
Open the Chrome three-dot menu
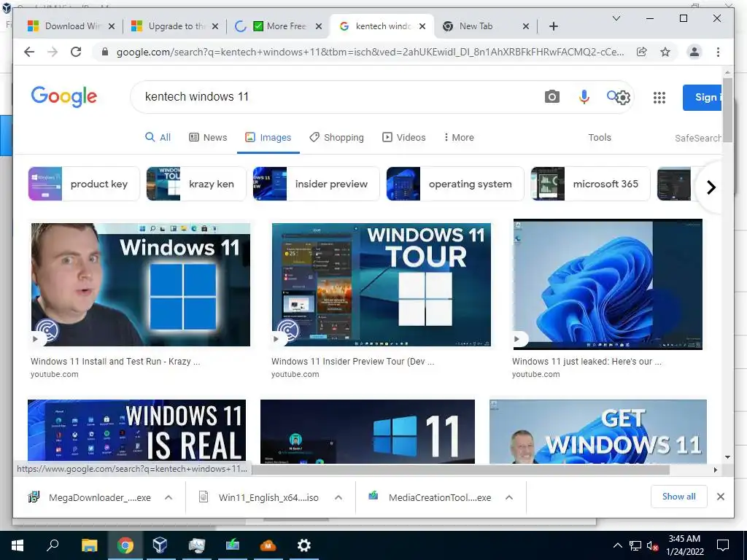pos(718,52)
